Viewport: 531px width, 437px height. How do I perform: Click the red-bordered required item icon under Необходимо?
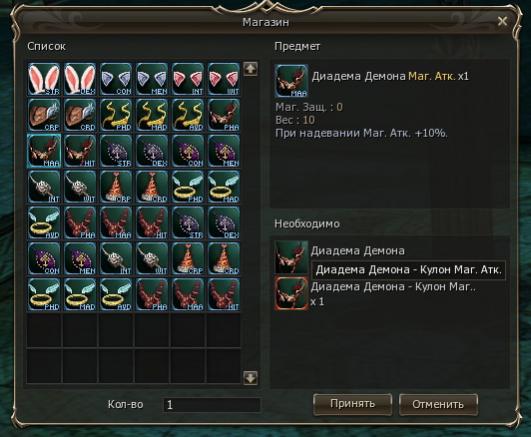tap(291, 293)
